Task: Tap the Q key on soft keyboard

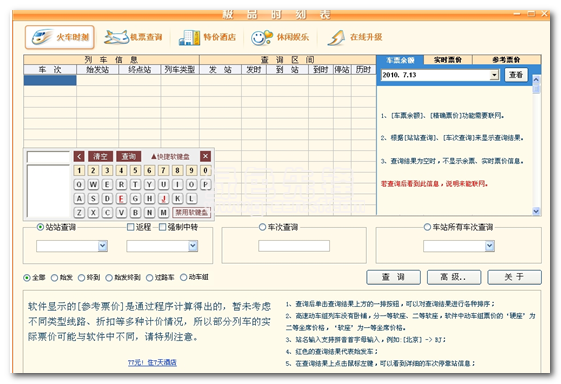Action: pyautogui.click(x=79, y=184)
